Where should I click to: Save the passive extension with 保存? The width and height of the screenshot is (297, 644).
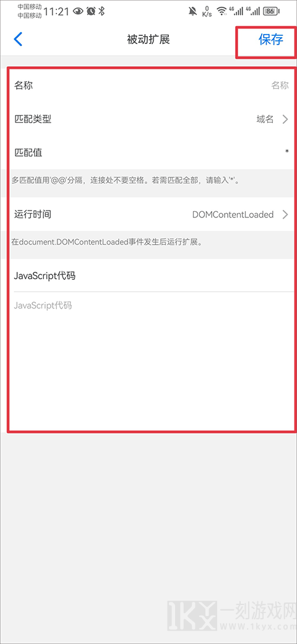click(271, 40)
